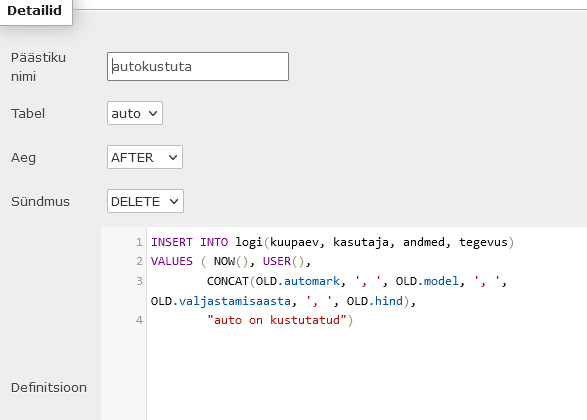This screenshot has width=587, height=420.
Task: Click the USER() function call
Action: click(283, 261)
